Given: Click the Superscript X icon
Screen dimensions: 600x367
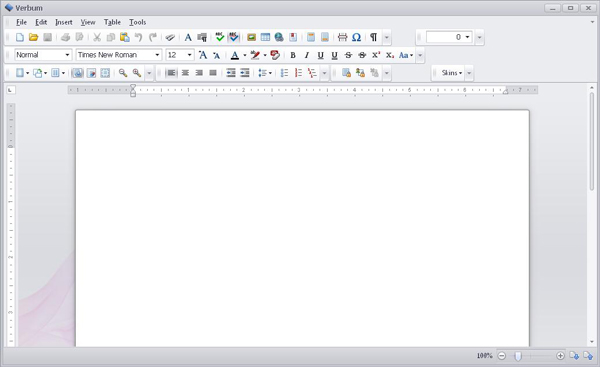Looking at the screenshot, I should coord(376,55).
